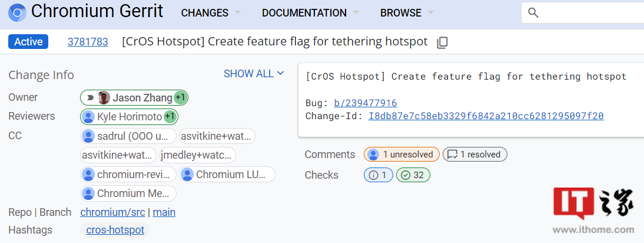This screenshot has width=644, height=243.
Task: Click Jason Zhang's owner avatar
Action: coord(104,98)
